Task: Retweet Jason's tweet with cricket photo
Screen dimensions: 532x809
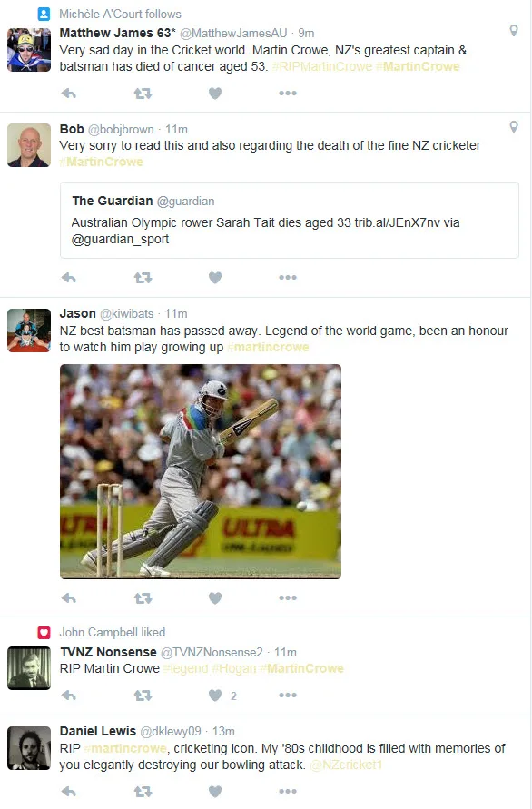Action: click(x=143, y=598)
